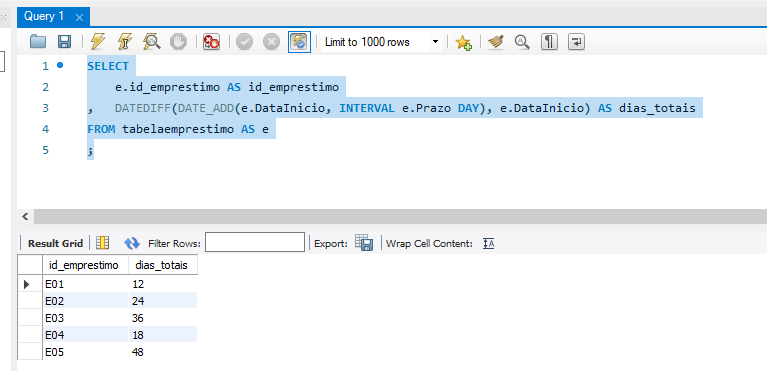Select the Result Grid button
The width and height of the screenshot is (767, 371).
pos(55,243)
